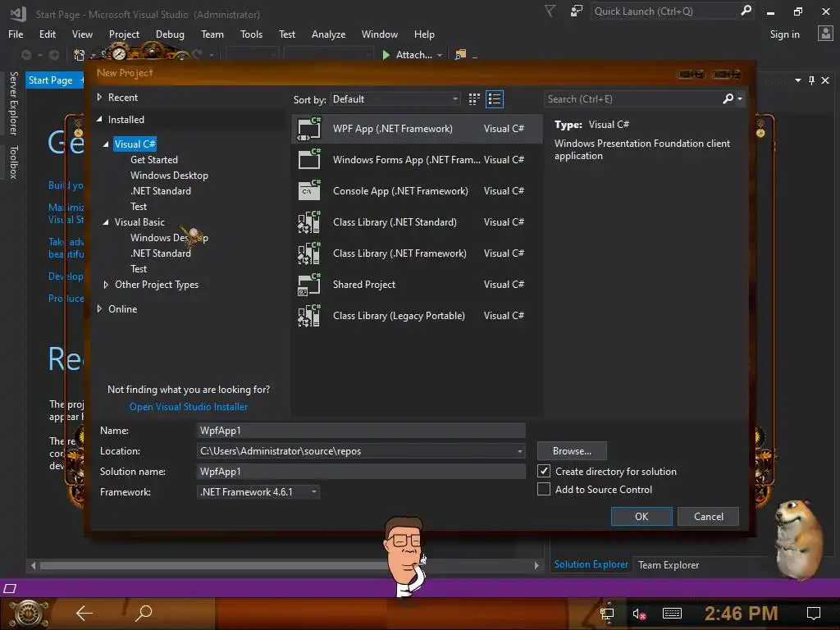
Task: Collapse the Visual Basic tree node
Action: 106,221
